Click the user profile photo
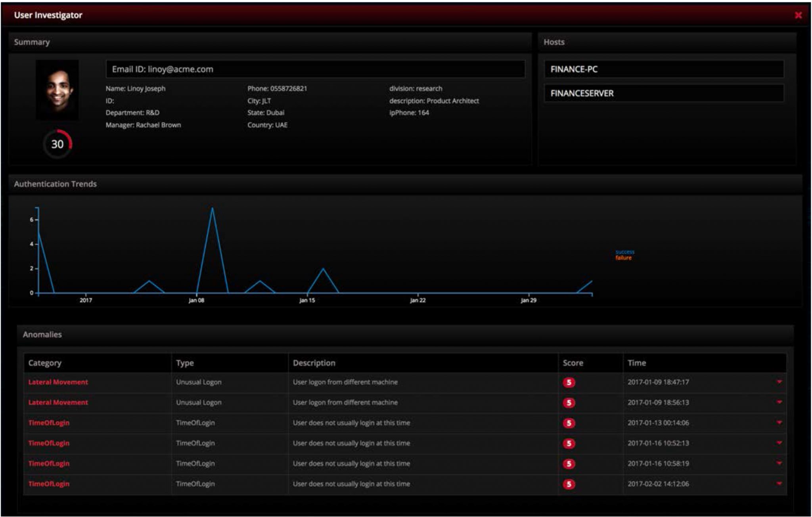Screen dimensions: 812x517 coord(57,90)
